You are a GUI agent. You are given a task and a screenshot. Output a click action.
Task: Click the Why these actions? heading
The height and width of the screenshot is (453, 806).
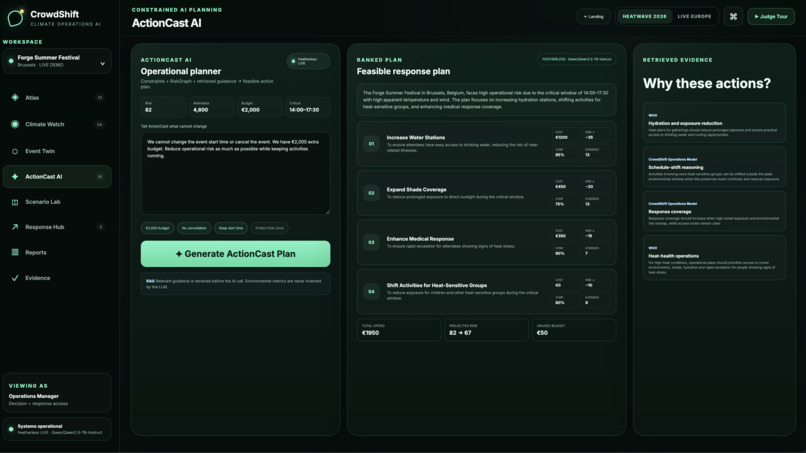click(x=707, y=83)
